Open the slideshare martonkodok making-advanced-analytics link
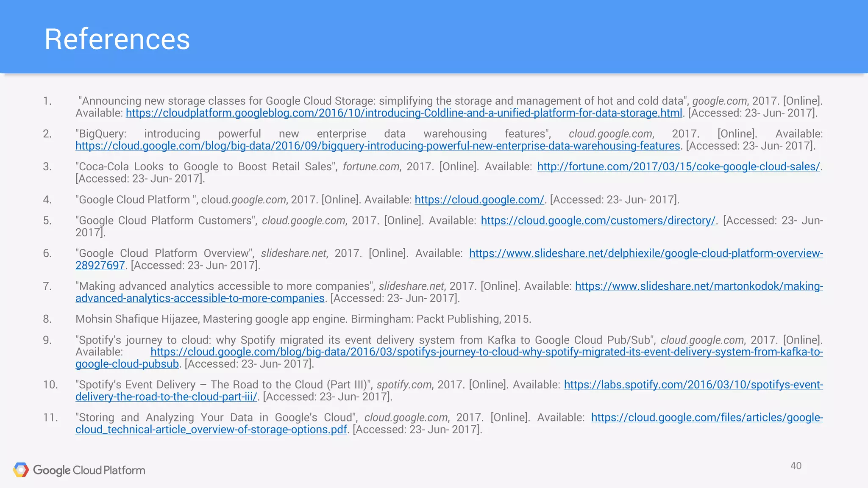868x488 pixels. [x=699, y=286]
